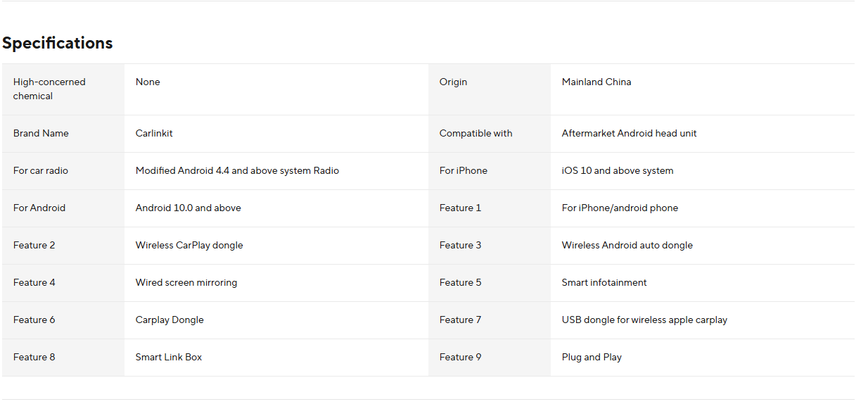868x404 pixels.
Task: Select the Smart infotainment value
Action: (604, 282)
